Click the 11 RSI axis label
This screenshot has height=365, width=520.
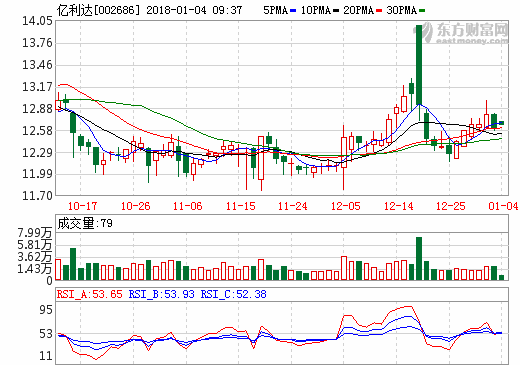pyautogui.click(x=46, y=356)
